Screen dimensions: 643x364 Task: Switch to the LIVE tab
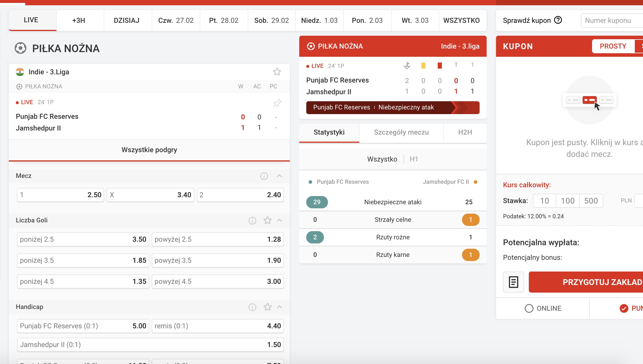coord(32,20)
